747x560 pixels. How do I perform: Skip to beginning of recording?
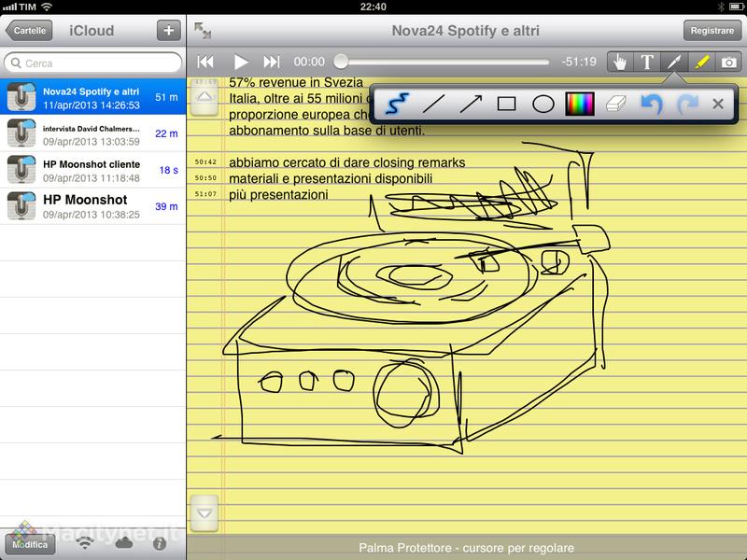coord(205,62)
